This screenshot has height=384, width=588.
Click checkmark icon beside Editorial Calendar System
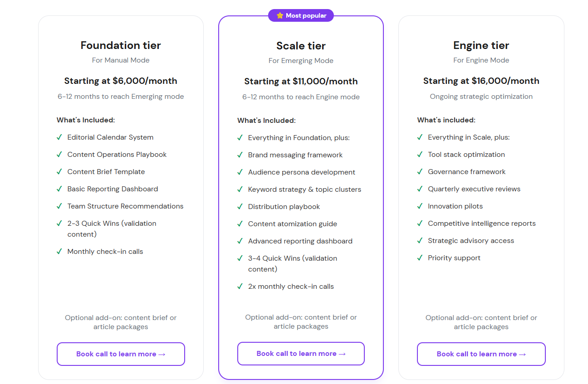(59, 137)
